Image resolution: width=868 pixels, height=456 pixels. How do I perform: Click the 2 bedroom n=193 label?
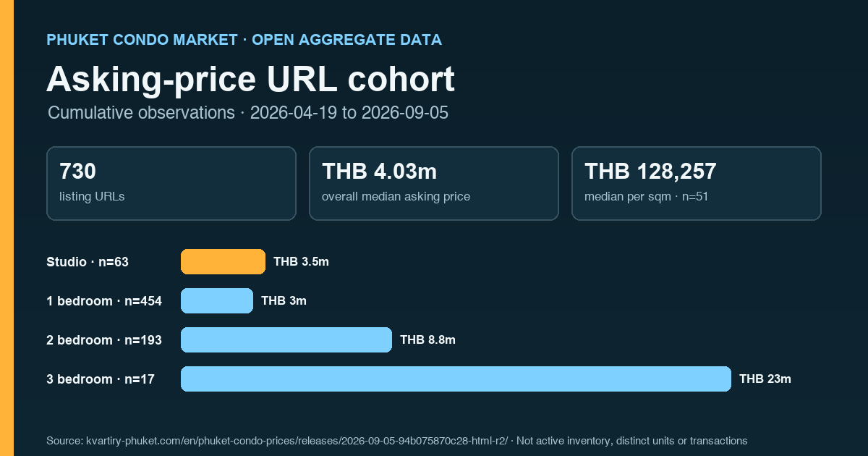[104, 340]
